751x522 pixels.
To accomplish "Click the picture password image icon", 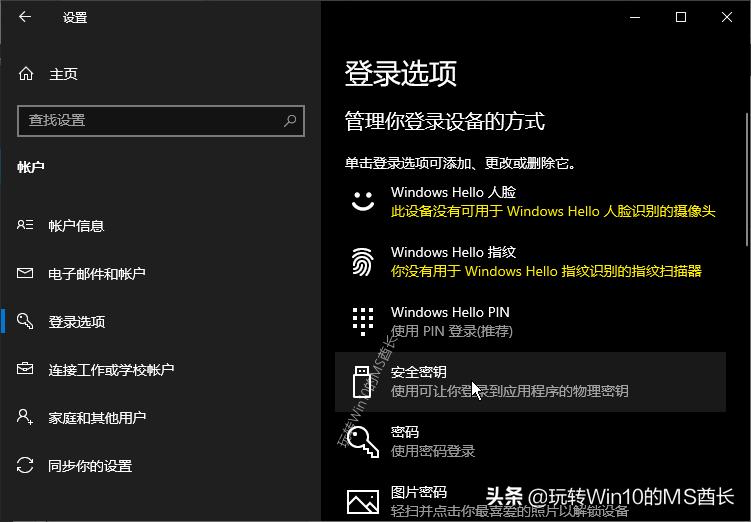I will [363, 501].
